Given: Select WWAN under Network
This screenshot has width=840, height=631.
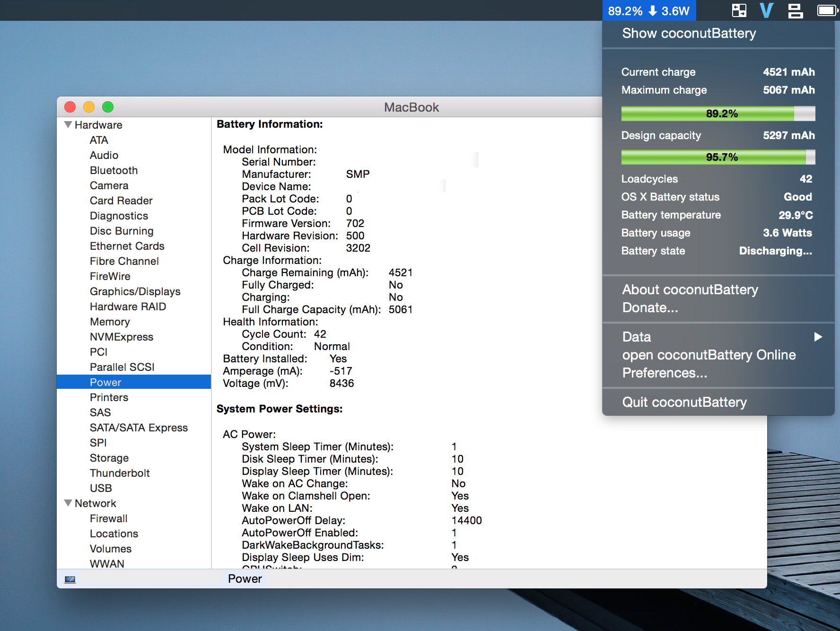Looking at the screenshot, I should pos(107,563).
